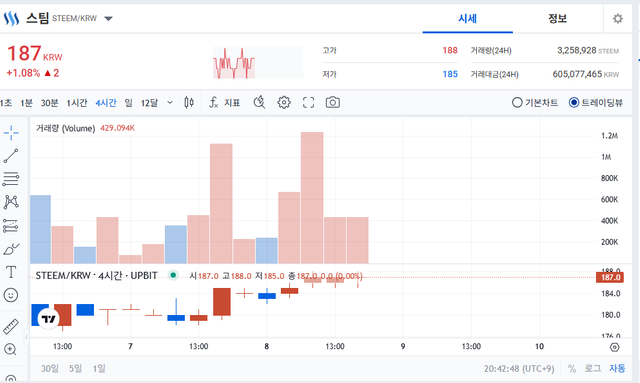Open chart settings gear in toolbar
Screen dimensions: 640x383
pyautogui.click(x=284, y=102)
